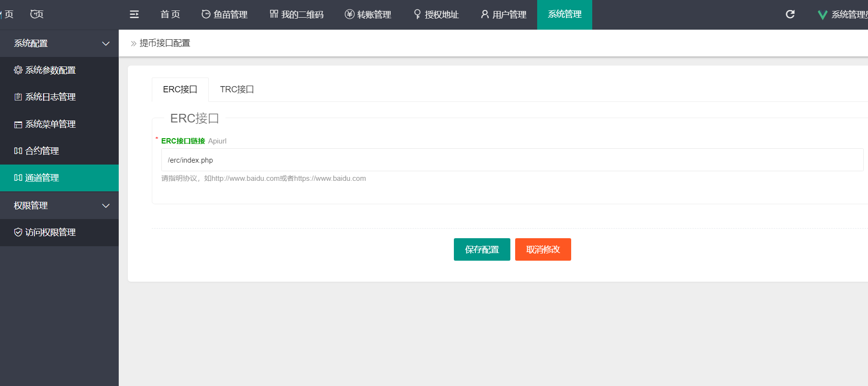
Task: Click the 保存配置 button
Action: click(x=482, y=249)
